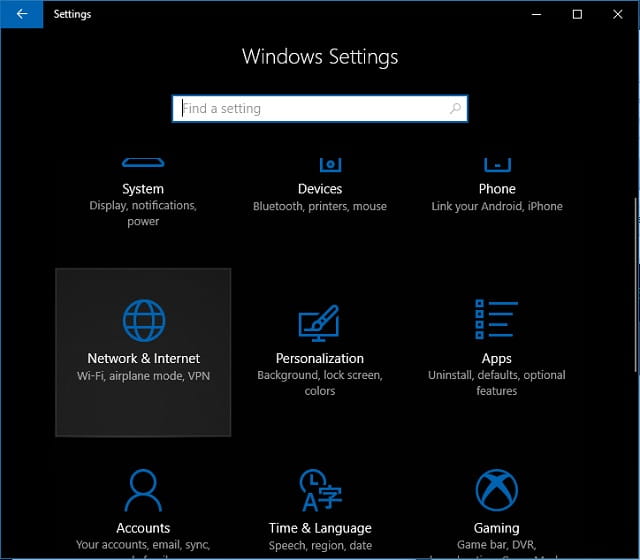Open the Gaming title
This screenshot has height=560, width=640.
(497, 529)
